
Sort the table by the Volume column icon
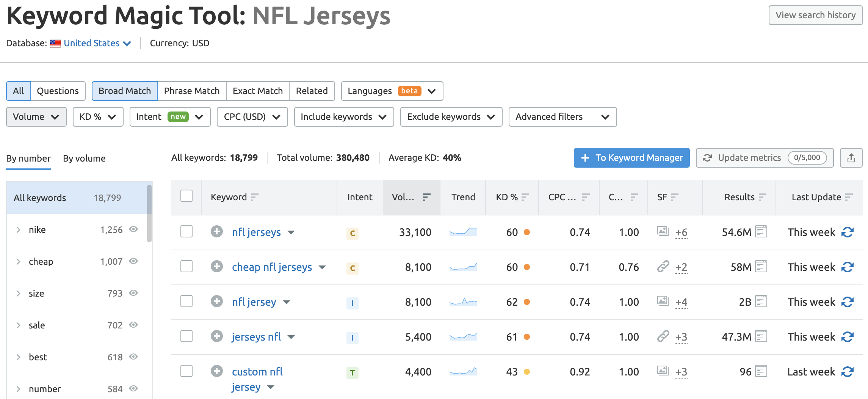[x=427, y=197]
